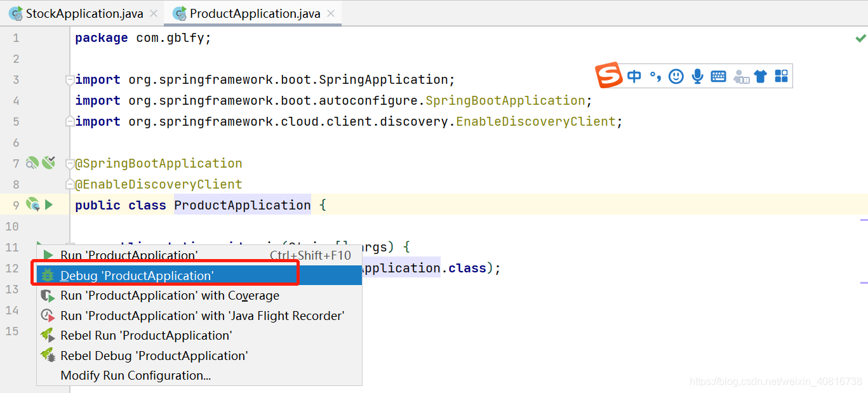Click the @EnableDiscoveryClient annotation on line 8
868x393 pixels.
click(159, 184)
